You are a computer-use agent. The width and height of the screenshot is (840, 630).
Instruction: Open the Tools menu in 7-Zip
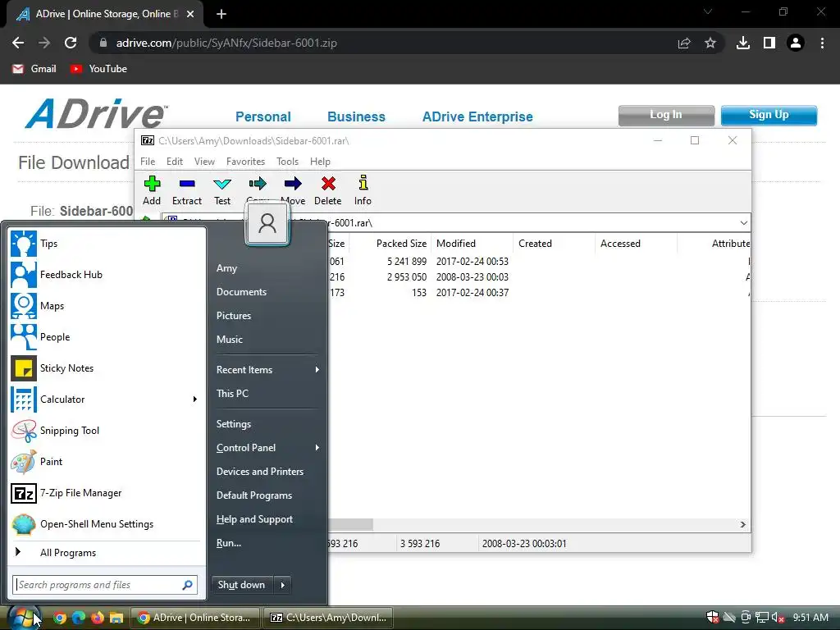pos(288,162)
